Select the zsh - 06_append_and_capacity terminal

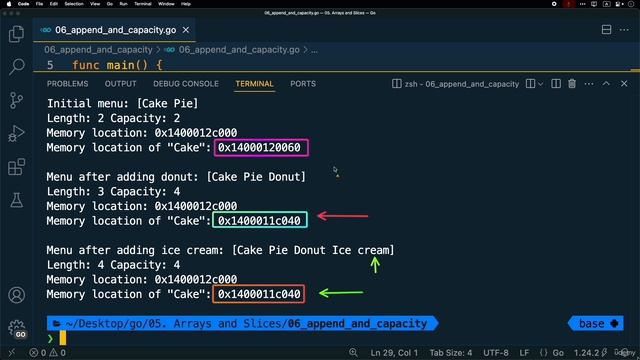pyautogui.click(x=456, y=84)
